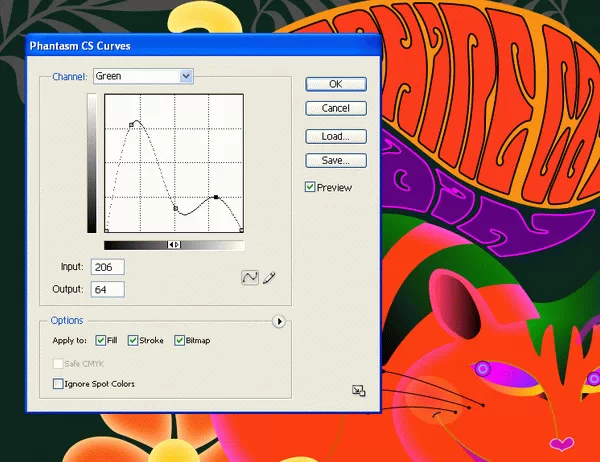Click the Input value field
600x462 pixels.
107,268
